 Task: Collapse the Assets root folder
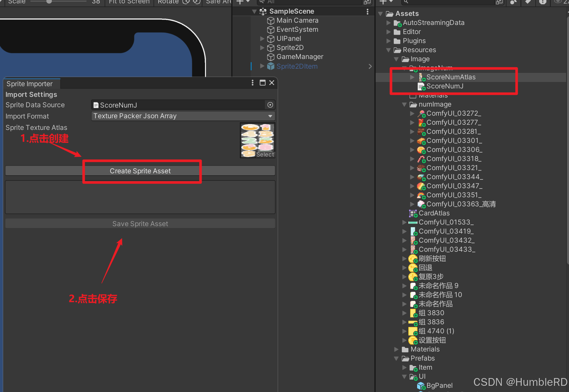(x=381, y=14)
